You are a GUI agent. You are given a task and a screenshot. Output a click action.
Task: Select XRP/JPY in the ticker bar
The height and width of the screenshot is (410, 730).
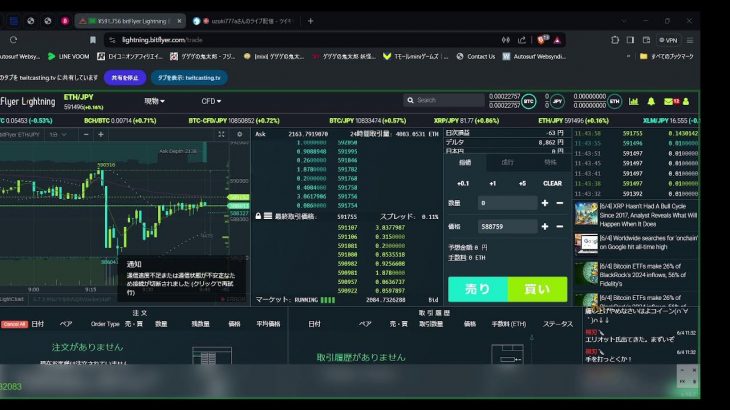(x=466, y=121)
